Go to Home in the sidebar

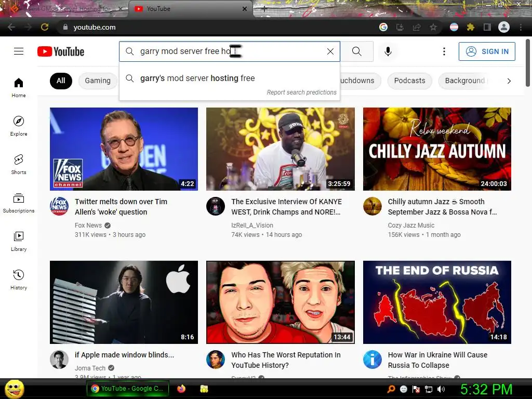click(x=19, y=87)
